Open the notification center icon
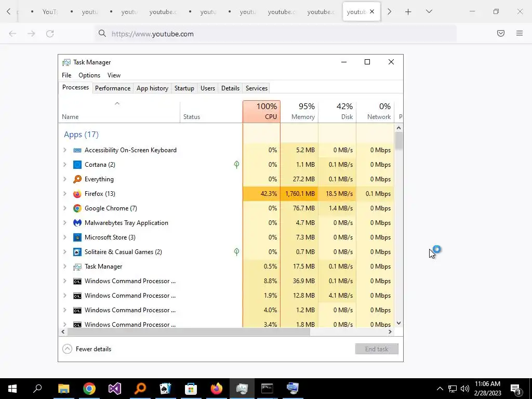This screenshot has height=399, width=532. (516, 389)
